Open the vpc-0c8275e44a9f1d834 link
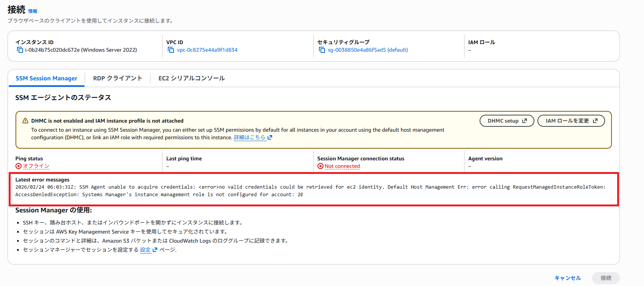Viewport: 644px width, 286px height. tap(207, 50)
